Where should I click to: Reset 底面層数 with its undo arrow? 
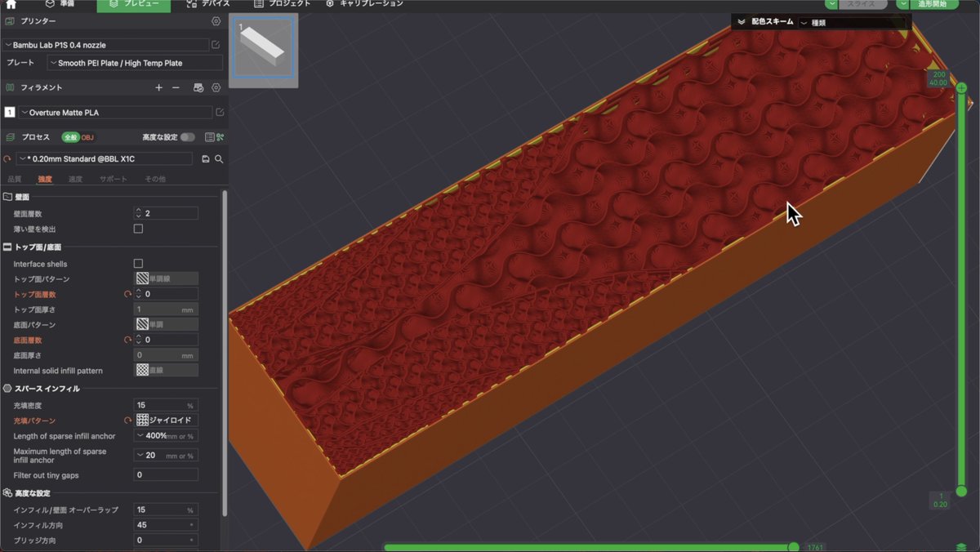(x=127, y=340)
